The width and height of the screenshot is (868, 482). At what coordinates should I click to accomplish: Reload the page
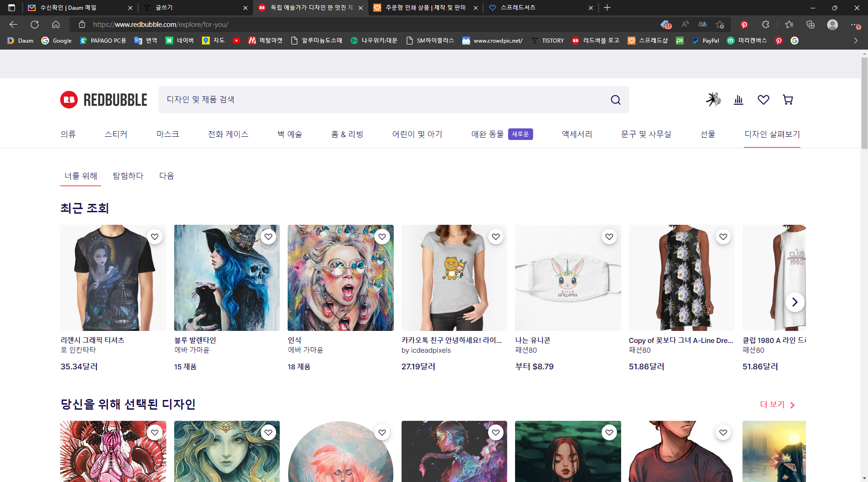coord(35,25)
